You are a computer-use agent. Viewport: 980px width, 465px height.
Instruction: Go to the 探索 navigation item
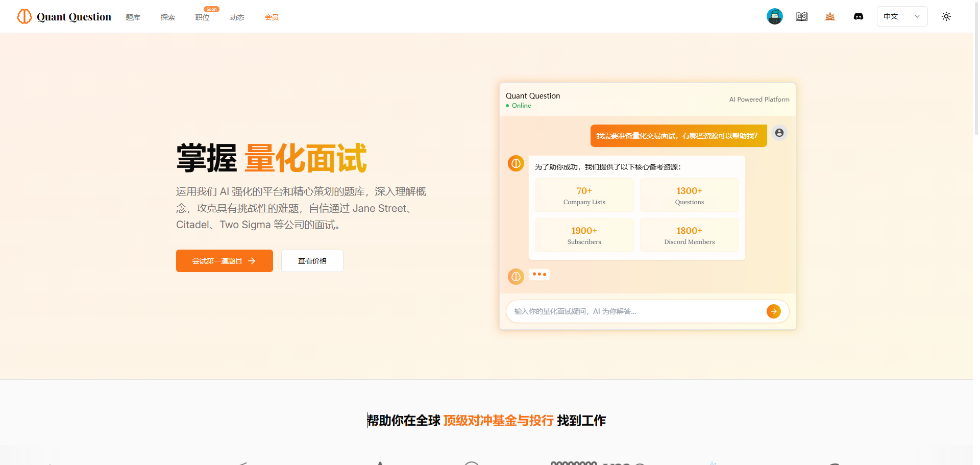167,17
